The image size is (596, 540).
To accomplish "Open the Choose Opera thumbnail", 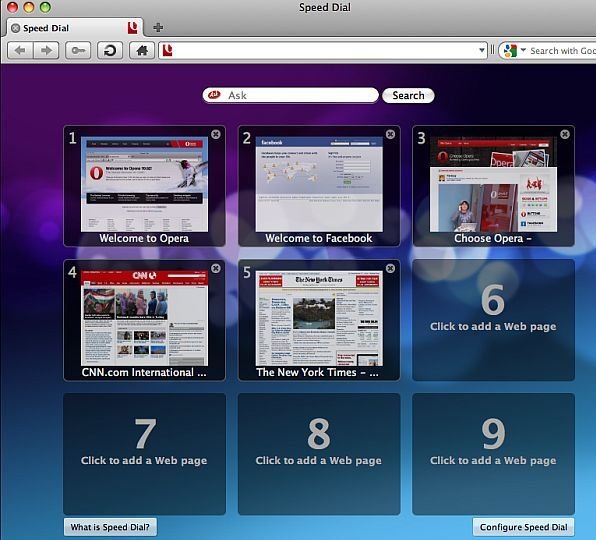I will [x=493, y=184].
